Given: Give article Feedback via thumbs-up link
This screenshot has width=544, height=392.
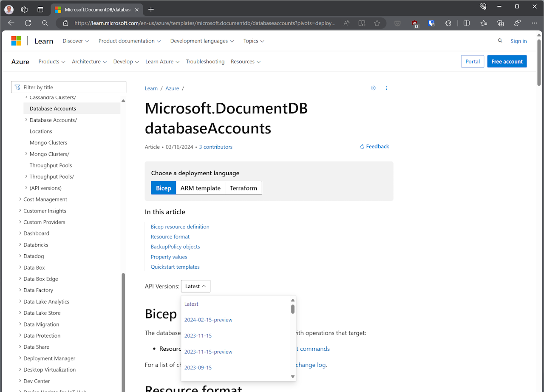Looking at the screenshot, I should point(374,146).
